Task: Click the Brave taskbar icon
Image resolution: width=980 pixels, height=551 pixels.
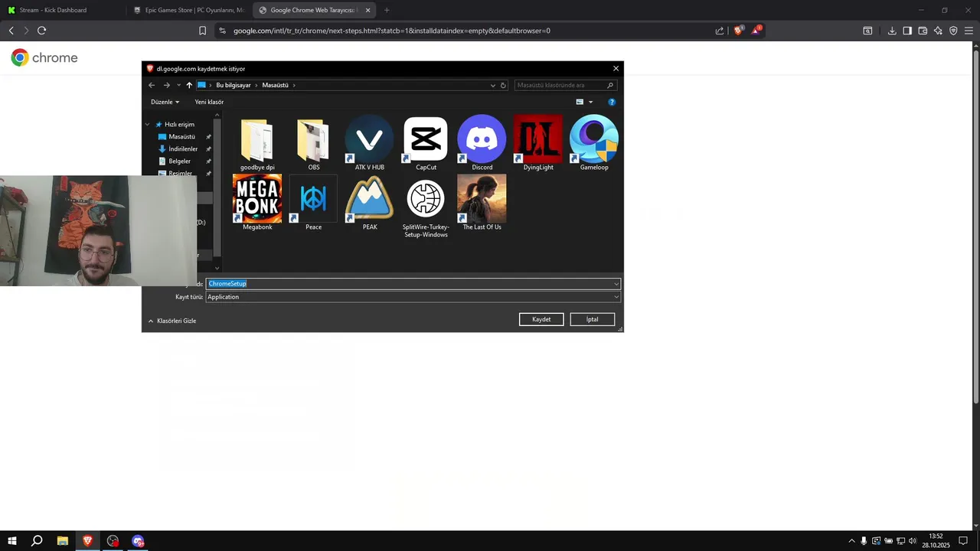Action: coord(87,541)
